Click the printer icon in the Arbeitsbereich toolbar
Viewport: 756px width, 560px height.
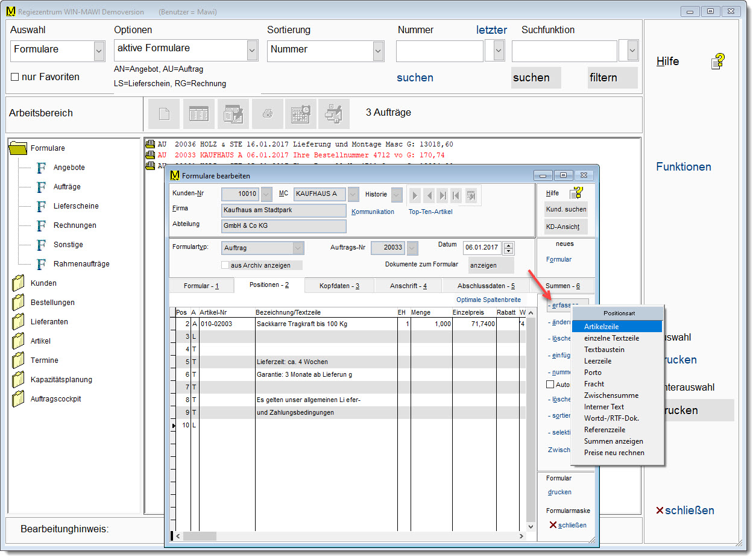[x=268, y=113]
